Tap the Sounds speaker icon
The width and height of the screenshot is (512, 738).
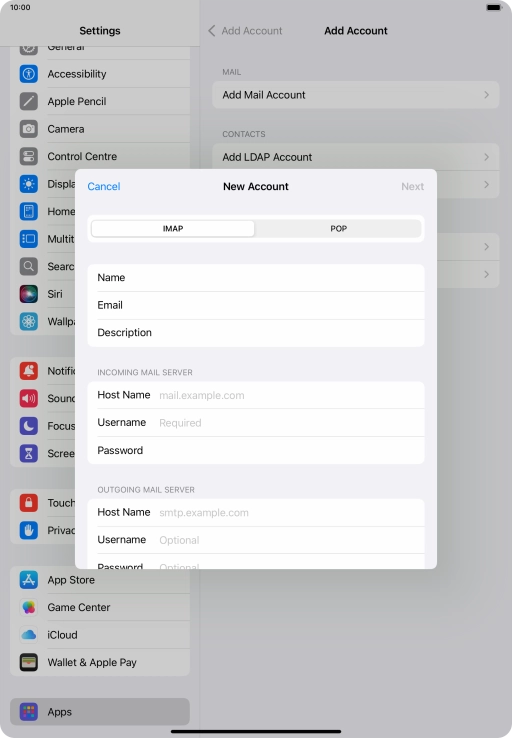[x=29, y=399]
